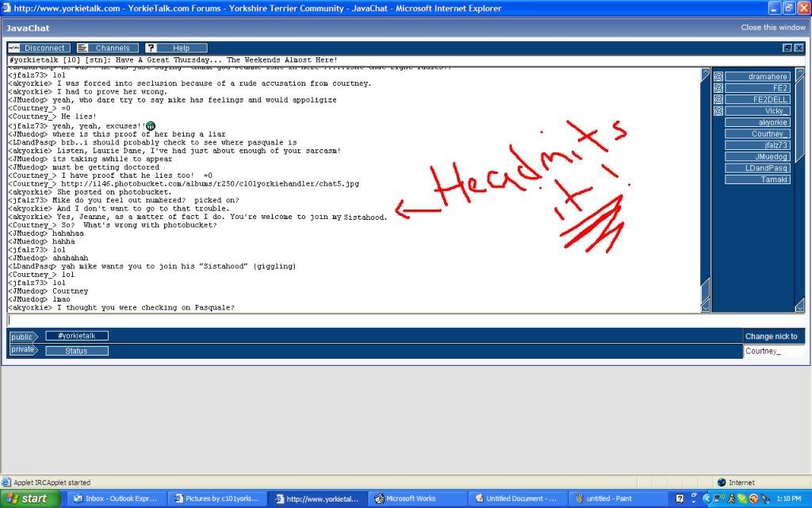Click the smiley emoticon in jfalz73's message
812x508 pixels.
point(151,126)
